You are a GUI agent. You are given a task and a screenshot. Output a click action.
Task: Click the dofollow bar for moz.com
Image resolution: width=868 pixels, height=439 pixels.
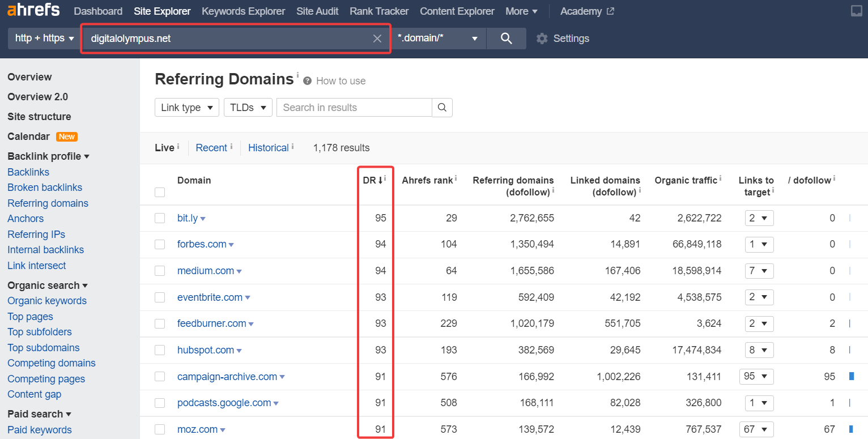(x=851, y=429)
